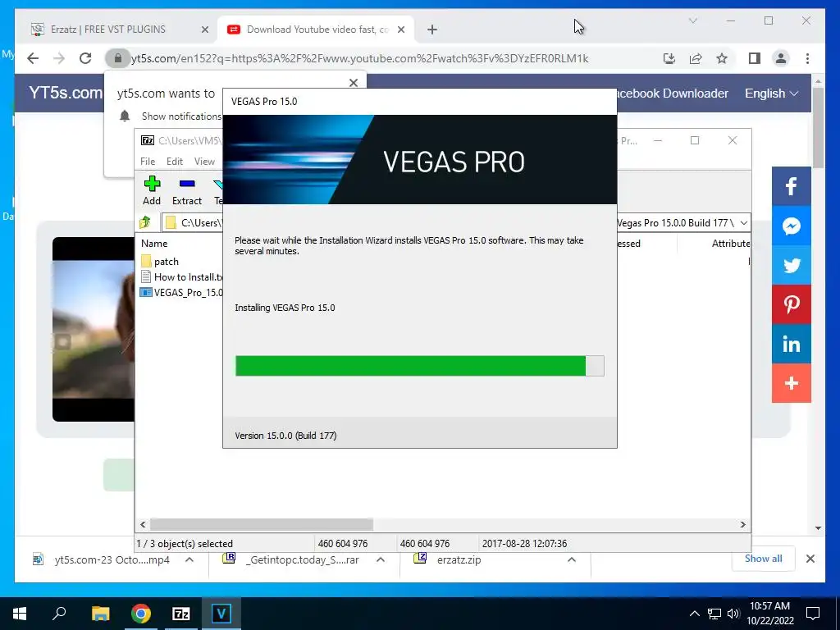This screenshot has height=630, width=840.
Task: Switch to Download Youtube video tab
Action: click(x=316, y=30)
